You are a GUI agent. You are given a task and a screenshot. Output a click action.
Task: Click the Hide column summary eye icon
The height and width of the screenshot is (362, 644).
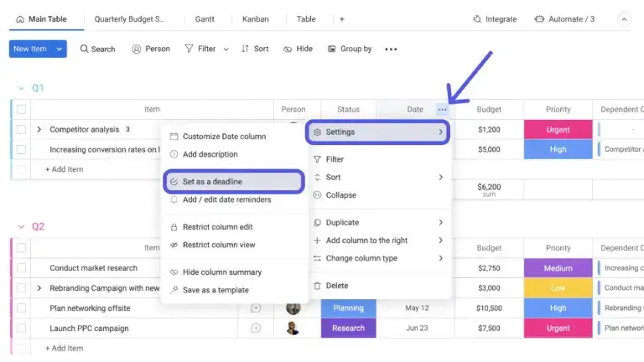[x=174, y=272]
